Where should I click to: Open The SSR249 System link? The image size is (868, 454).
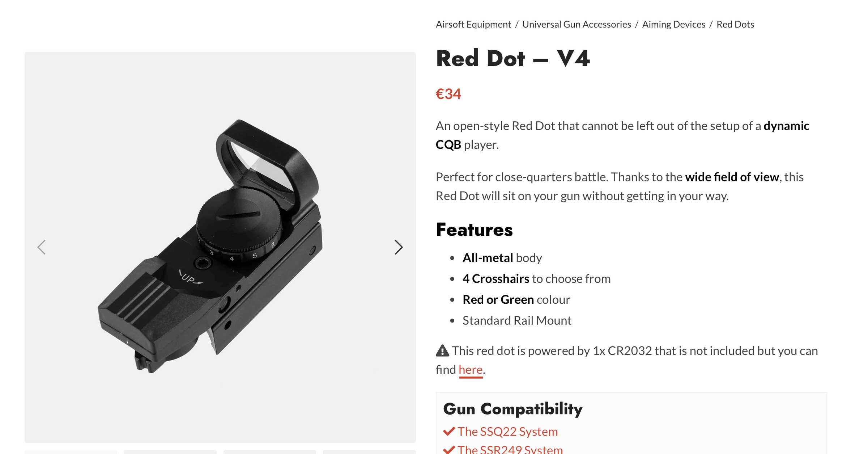[510, 449]
